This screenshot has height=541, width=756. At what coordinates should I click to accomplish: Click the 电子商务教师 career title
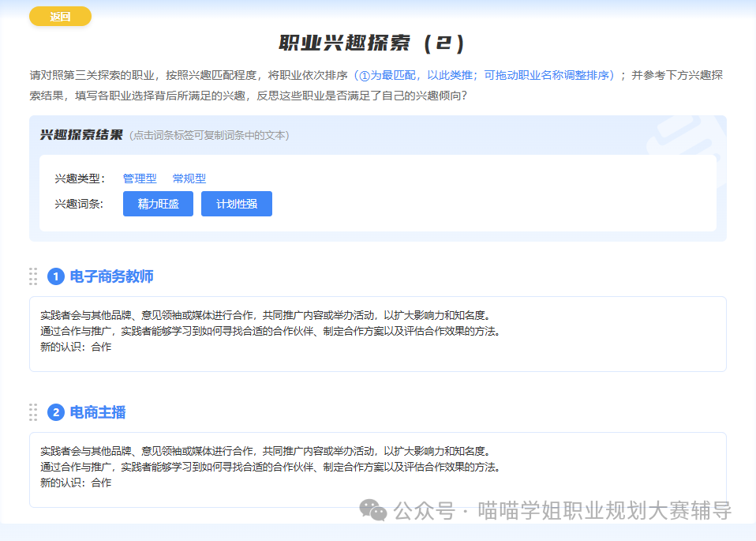click(111, 276)
